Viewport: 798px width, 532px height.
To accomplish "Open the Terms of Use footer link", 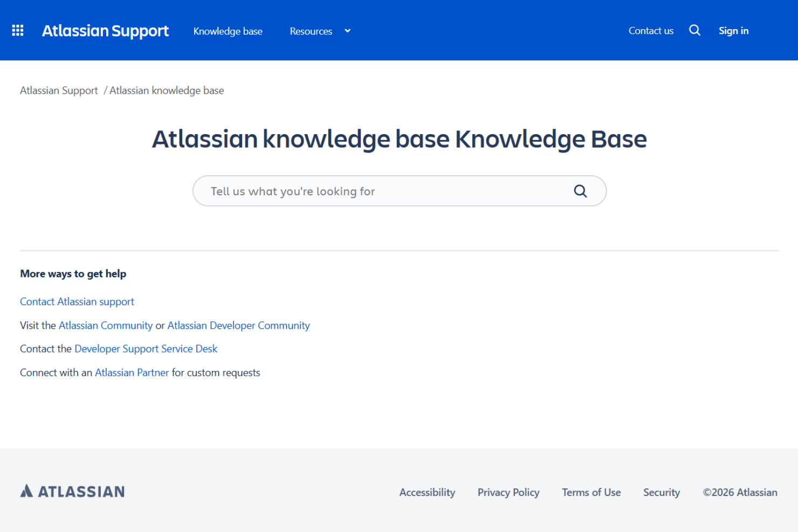I will point(591,492).
